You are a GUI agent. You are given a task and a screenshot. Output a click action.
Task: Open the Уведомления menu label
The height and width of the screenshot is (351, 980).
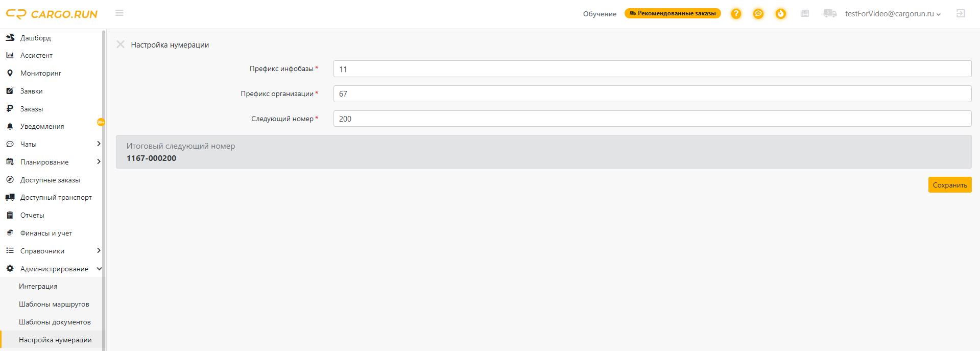click(x=42, y=126)
